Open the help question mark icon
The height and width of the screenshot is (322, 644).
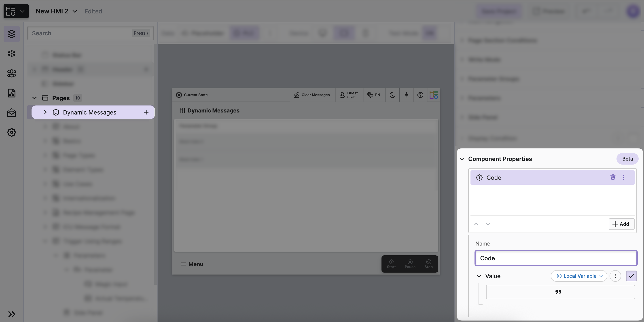(420, 95)
